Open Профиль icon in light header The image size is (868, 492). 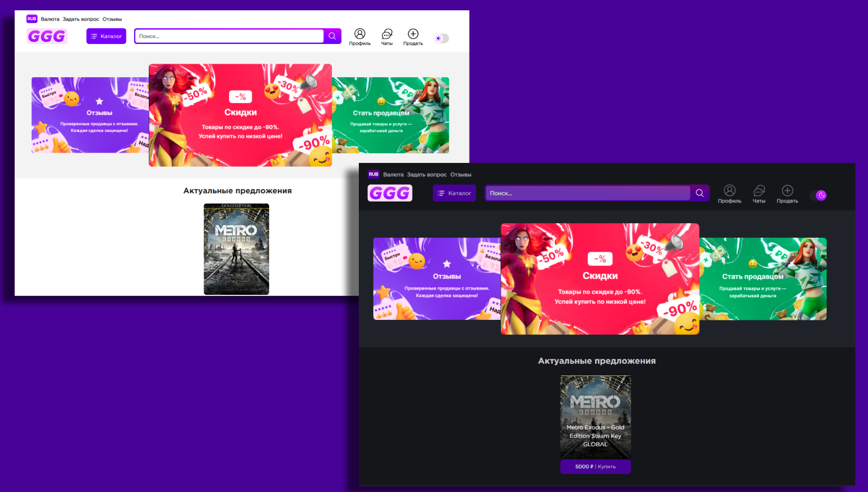click(360, 34)
